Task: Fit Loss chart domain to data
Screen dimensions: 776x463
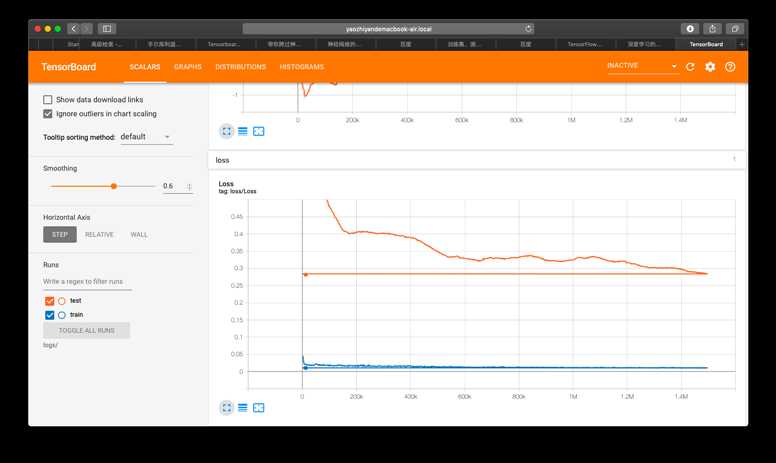Action: pyautogui.click(x=258, y=408)
